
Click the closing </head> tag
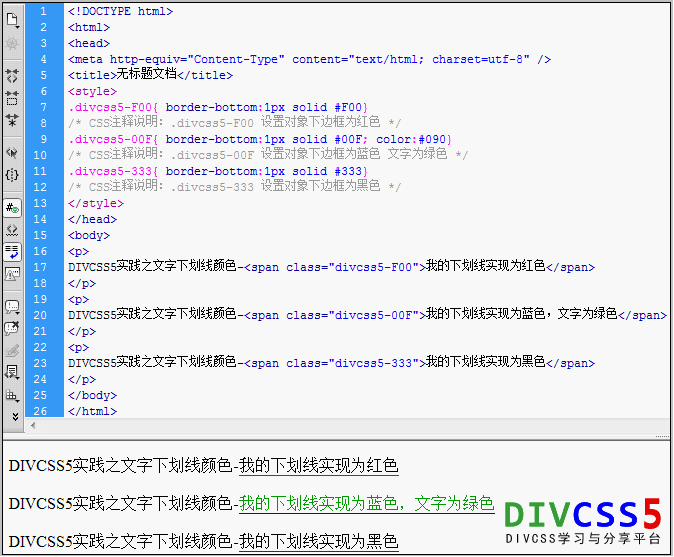[92, 220]
